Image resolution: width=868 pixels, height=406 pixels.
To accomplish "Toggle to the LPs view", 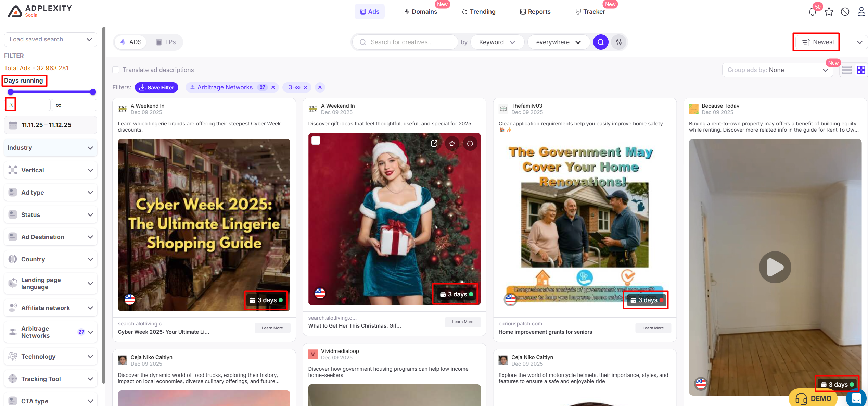I will [166, 42].
